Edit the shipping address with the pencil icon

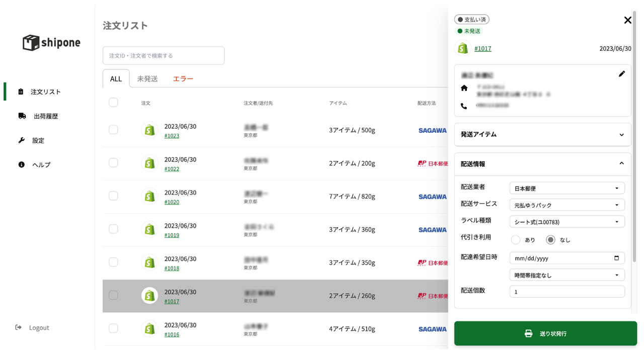pos(622,74)
